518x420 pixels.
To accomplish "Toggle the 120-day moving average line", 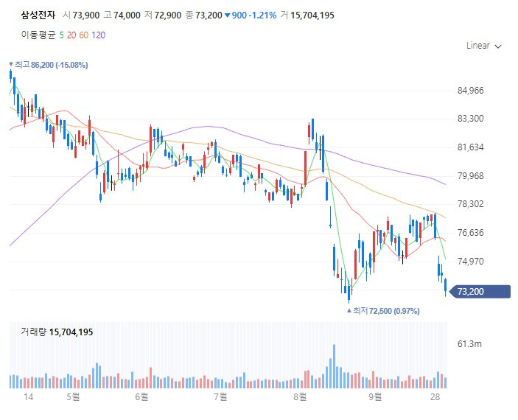I will [x=98, y=35].
